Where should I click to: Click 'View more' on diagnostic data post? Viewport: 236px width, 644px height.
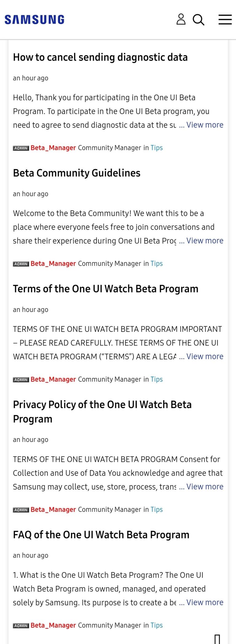[205, 125]
